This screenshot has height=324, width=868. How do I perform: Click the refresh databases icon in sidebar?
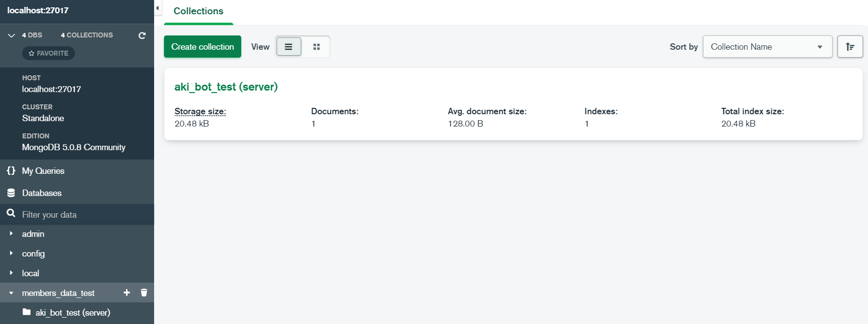[x=142, y=35]
